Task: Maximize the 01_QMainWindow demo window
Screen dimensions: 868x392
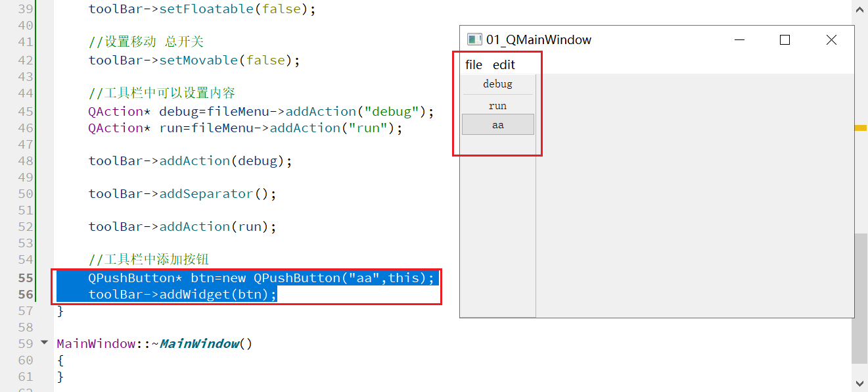Action: click(x=785, y=39)
